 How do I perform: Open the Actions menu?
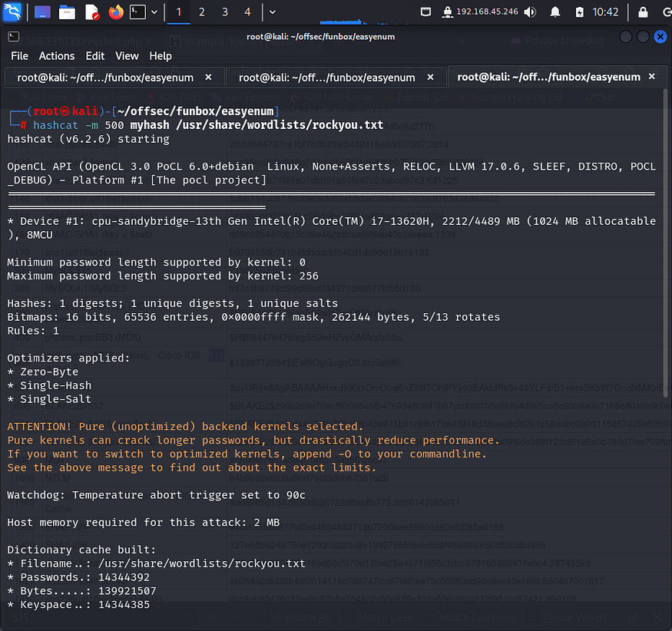(57, 56)
